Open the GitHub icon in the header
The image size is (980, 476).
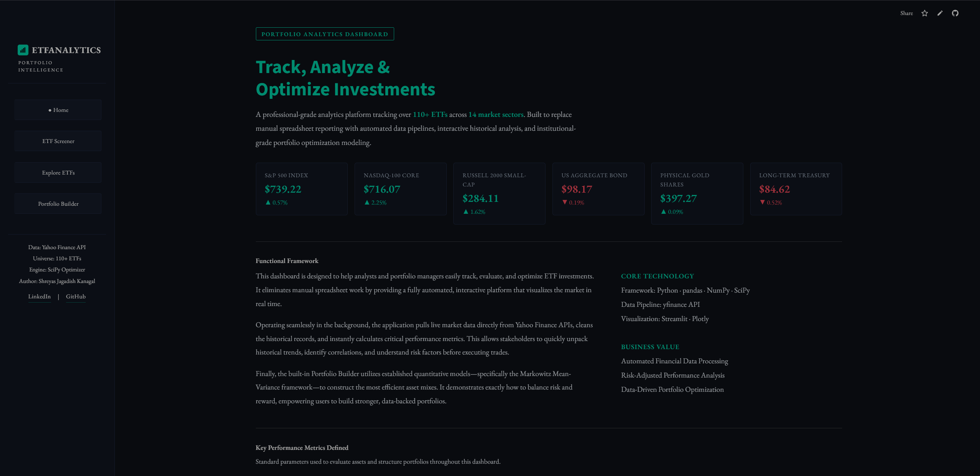pos(955,13)
